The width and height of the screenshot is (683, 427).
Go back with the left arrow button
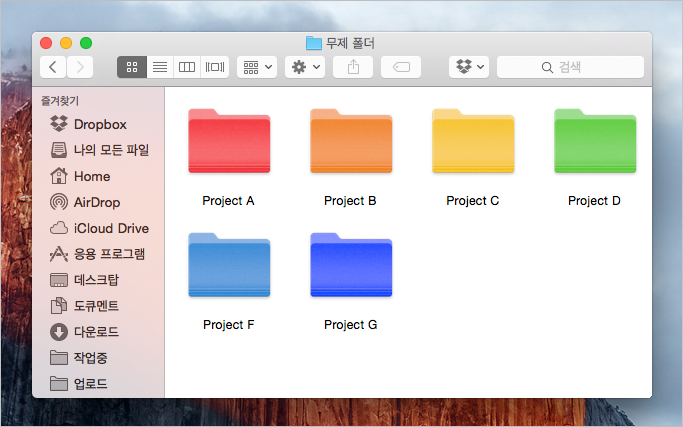(53, 67)
